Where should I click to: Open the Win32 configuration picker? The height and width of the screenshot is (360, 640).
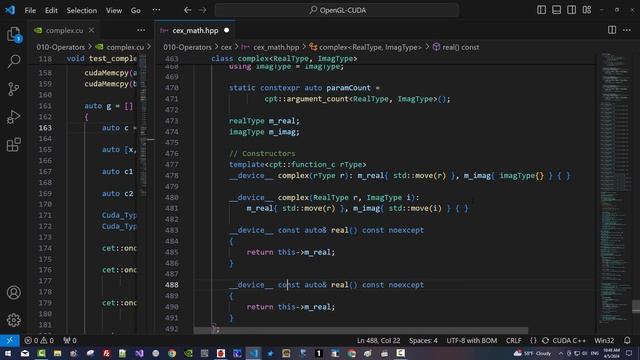pyautogui.click(x=604, y=340)
